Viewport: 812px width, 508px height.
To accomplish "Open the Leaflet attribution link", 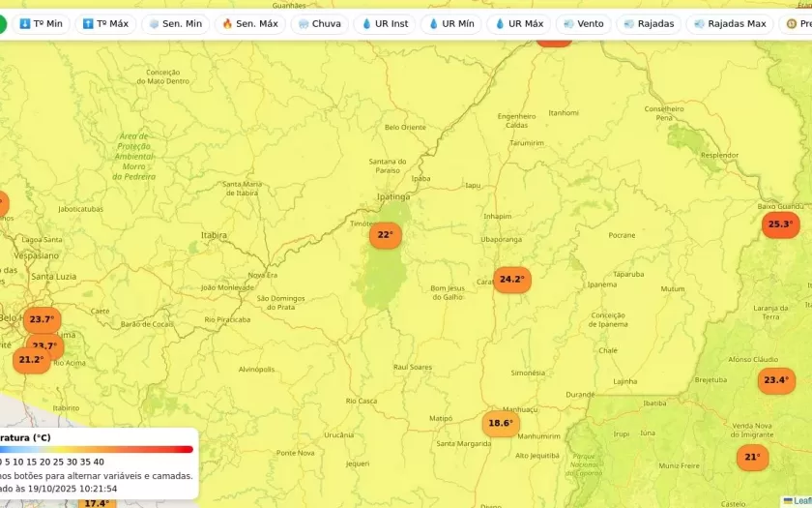I will 800,501.
